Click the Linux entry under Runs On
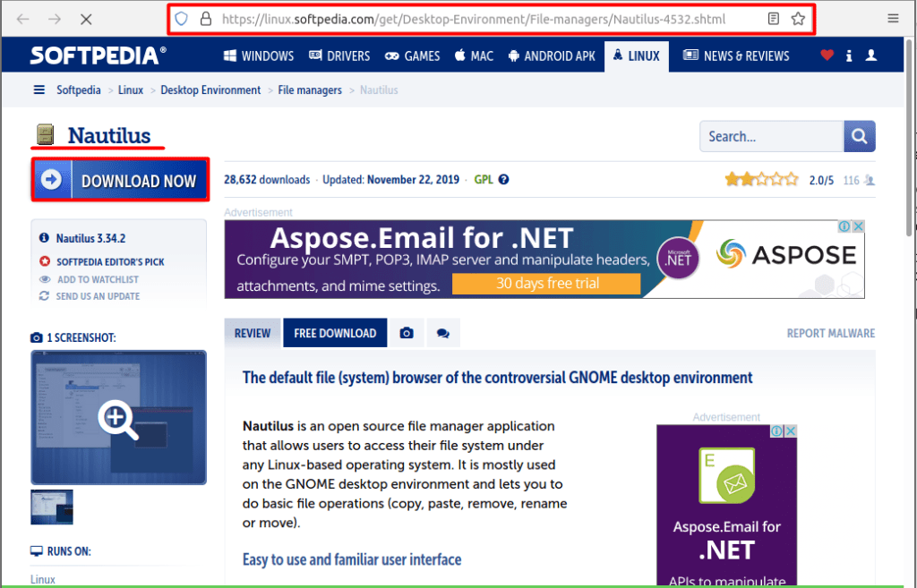The width and height of the screenshot is (917, 588). click(43, 579)
